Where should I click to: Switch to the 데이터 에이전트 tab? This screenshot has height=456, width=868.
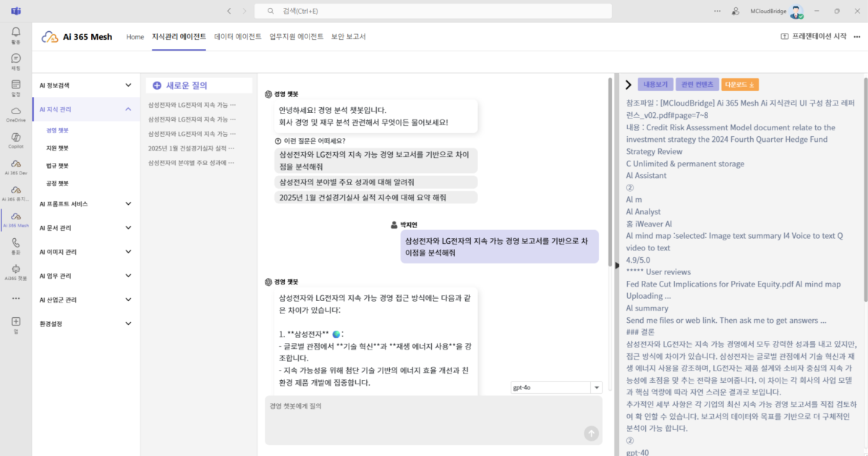(x=238, y=37)
